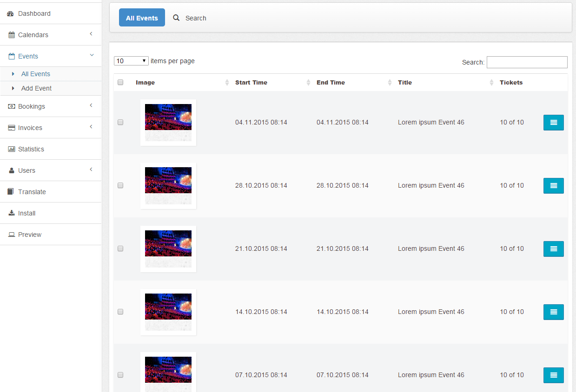Click the table Search input field
576x392 pixels.
[x=527, y=62]
